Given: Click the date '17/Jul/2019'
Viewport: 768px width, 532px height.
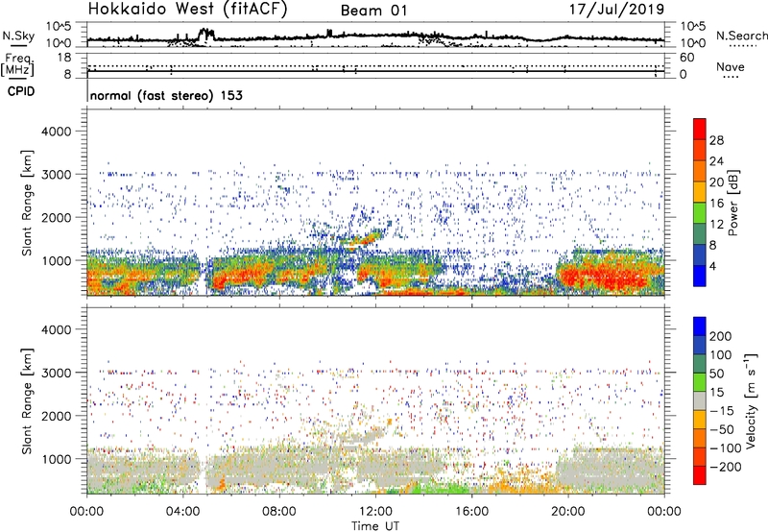Looking at the screenshot, I should click(616, 10).
